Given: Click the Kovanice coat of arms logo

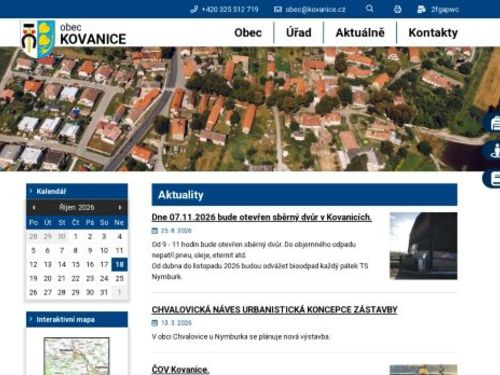Looking at the screenshot, I should [38, 39].
